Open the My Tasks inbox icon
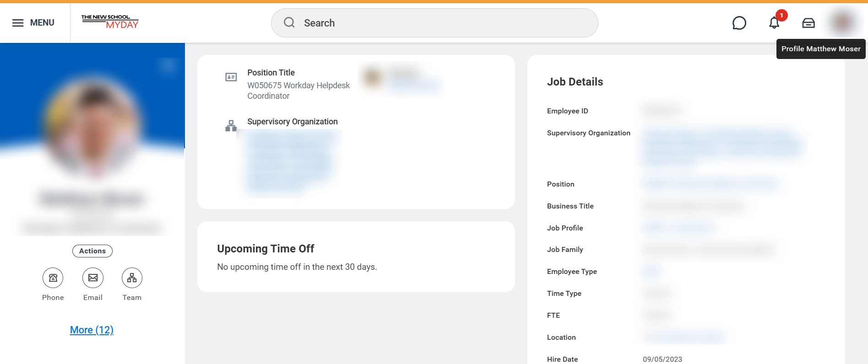868x364 pixels. point(808,23)
